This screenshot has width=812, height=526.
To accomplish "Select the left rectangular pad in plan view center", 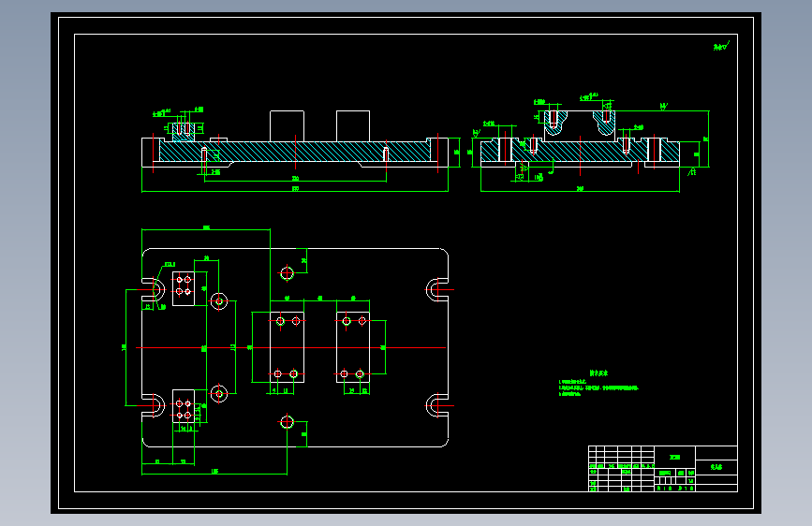I will [x=287, y=347].
